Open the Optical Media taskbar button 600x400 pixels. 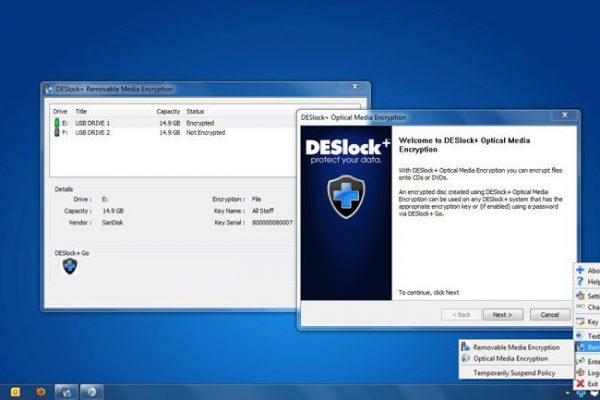pos(92,390)
